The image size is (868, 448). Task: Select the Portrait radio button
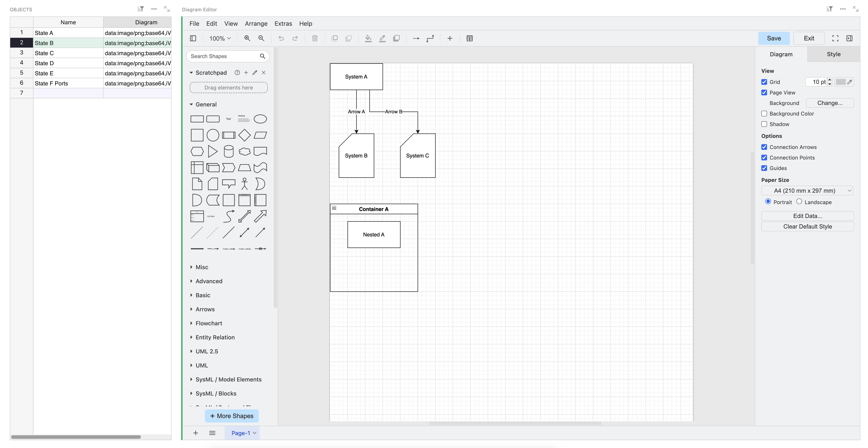(768, 201)
